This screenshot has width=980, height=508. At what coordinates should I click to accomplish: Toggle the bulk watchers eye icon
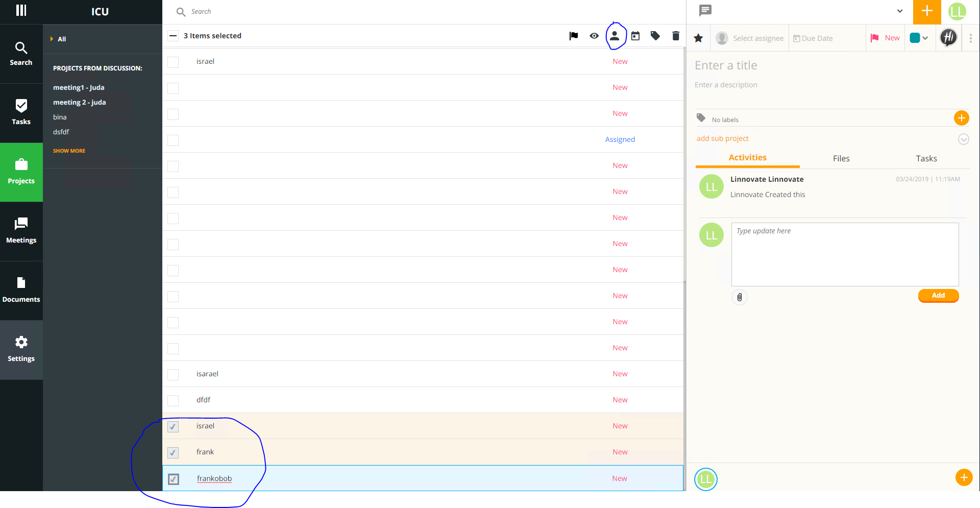pos(594,36)
